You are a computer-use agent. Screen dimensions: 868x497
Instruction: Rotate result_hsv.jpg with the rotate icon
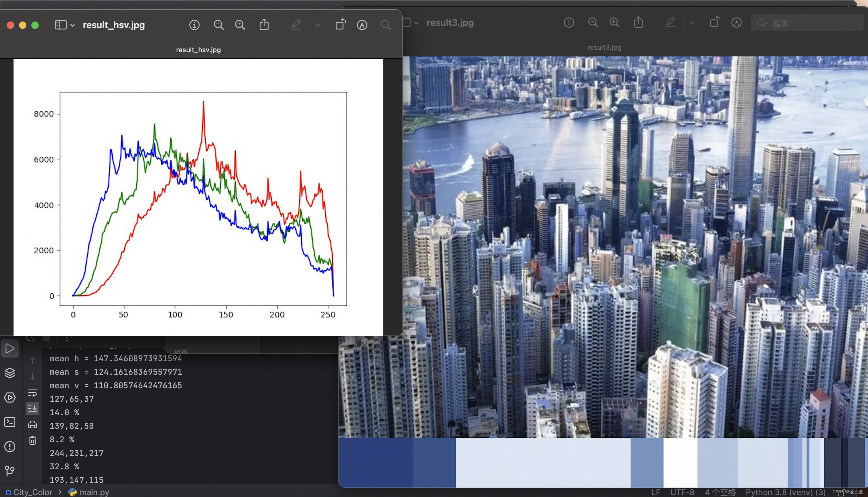pos(340,25)
